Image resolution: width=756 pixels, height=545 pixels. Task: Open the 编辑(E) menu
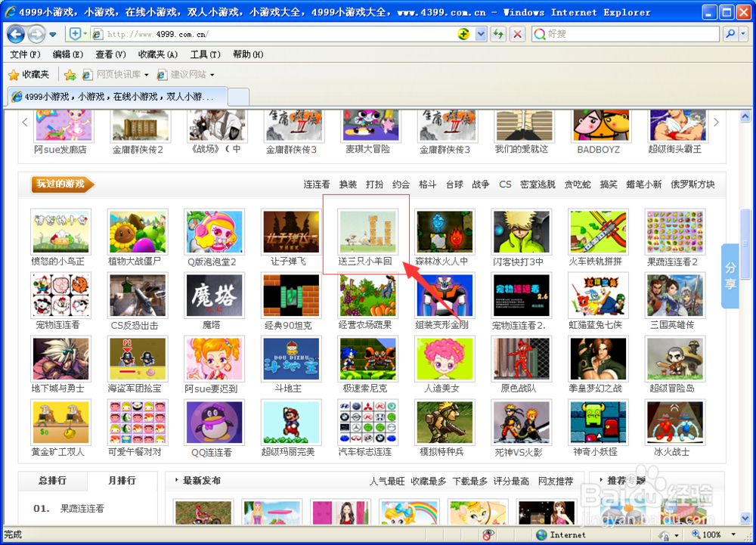[67, 54]
